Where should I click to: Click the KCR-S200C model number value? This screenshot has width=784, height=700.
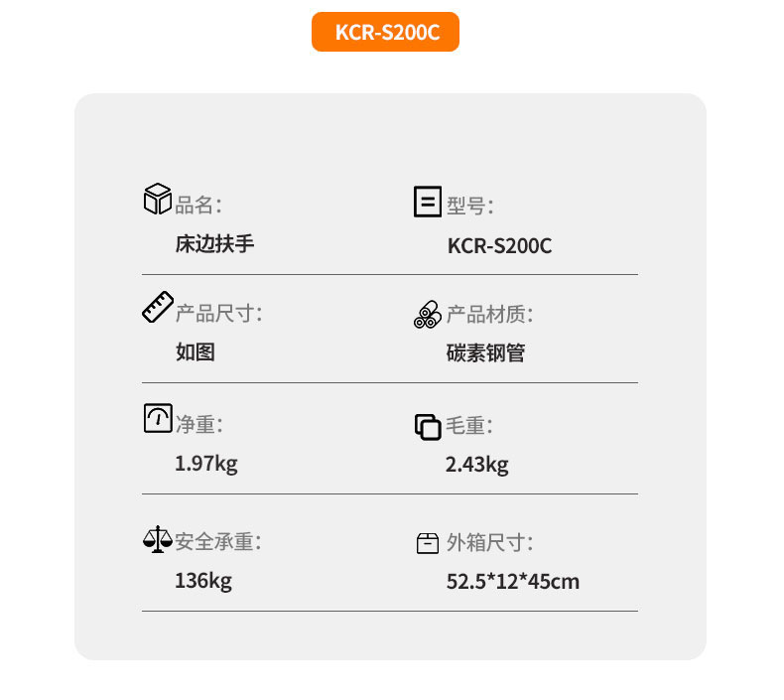tap(499, 246)
